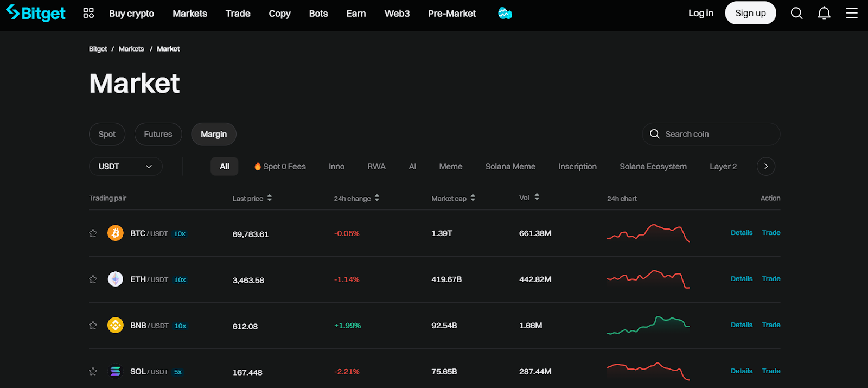
Task: Open Trade for BNB/USDT
Action: (771, 325)
